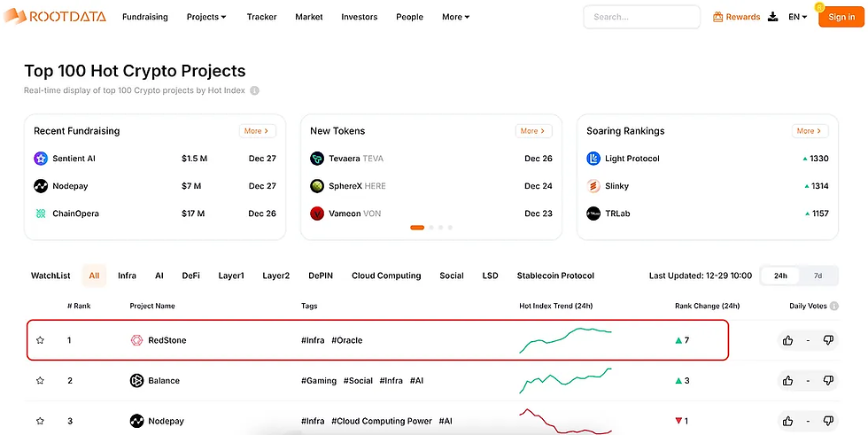Viewport: 868px width, 435px height.
Task: Click the info icon next to Hot Index
Action: click(255, 90)
